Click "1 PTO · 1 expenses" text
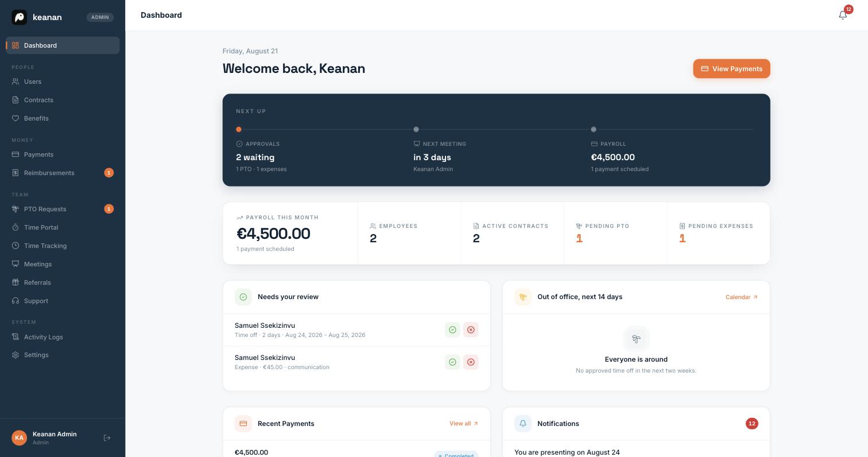This screenshot has height=457, width=868. [x=261, y=169]
